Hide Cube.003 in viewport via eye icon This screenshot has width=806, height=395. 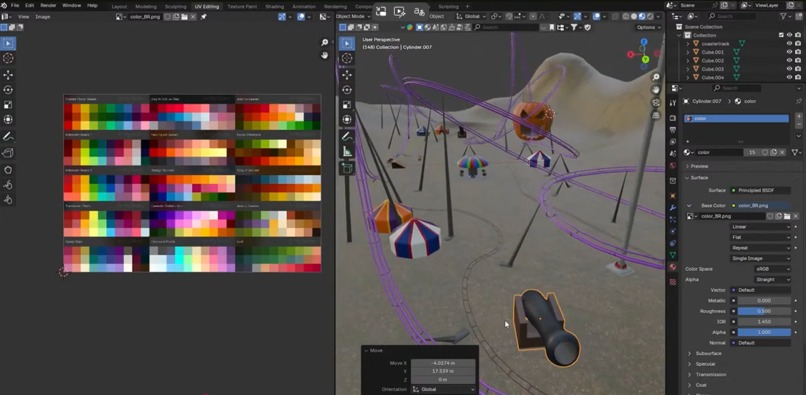tap(789, 69)
